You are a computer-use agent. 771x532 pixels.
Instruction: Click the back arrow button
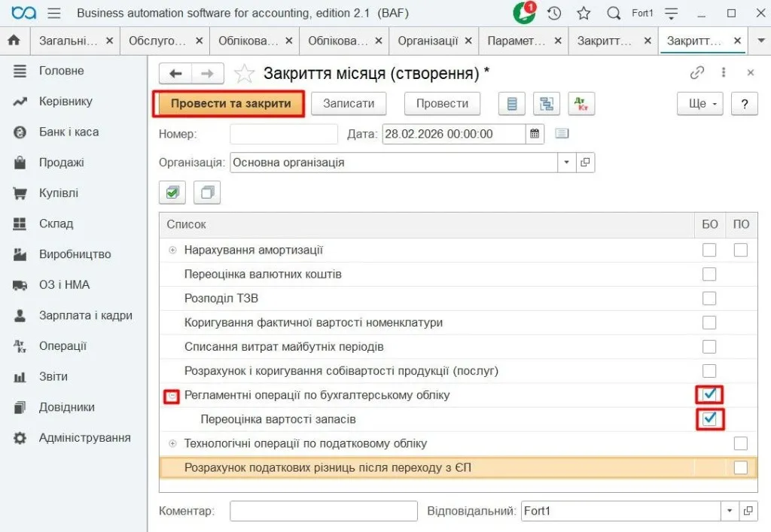tap(175, 74)
